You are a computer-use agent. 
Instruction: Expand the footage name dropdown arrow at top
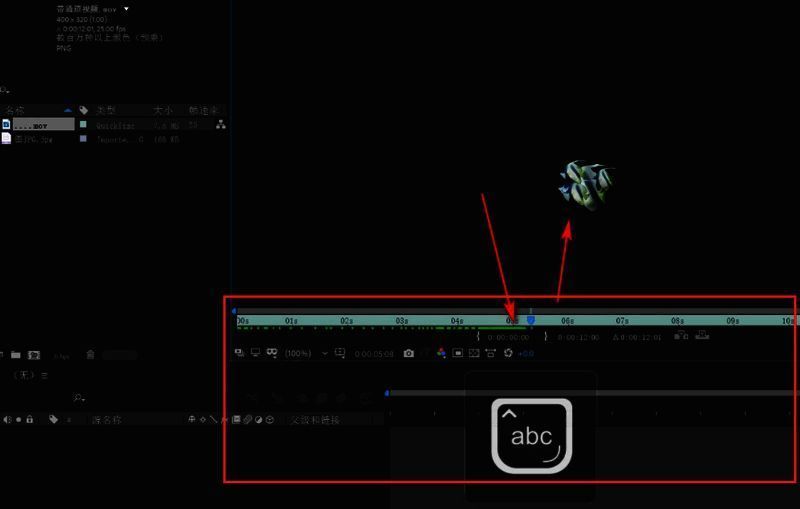point(126,9)
